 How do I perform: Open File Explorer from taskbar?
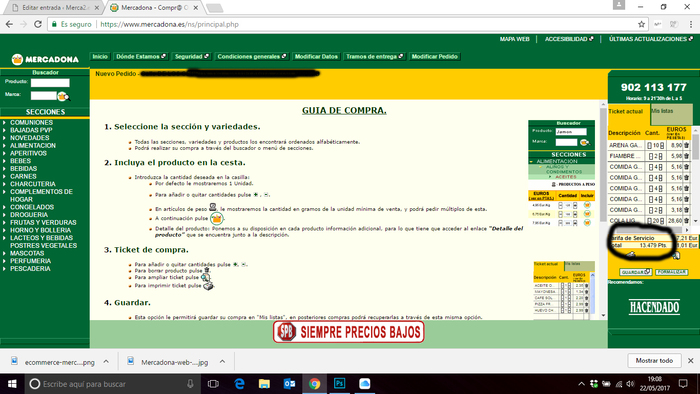click(x=264, y=384)
